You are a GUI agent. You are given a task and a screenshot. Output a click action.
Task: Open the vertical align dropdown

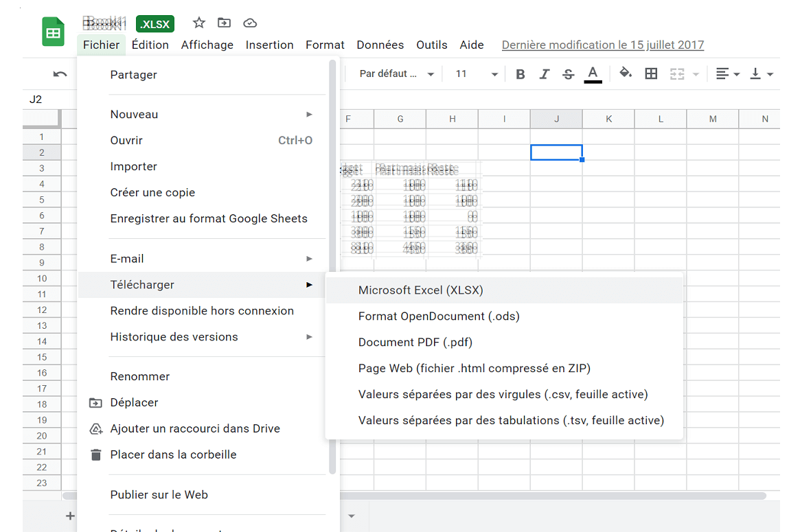click(761, 74)
